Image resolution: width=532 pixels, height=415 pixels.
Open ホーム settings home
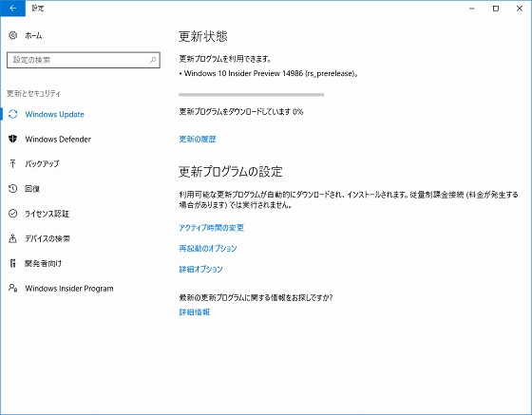pyautogui.click(x=33, y=35)
